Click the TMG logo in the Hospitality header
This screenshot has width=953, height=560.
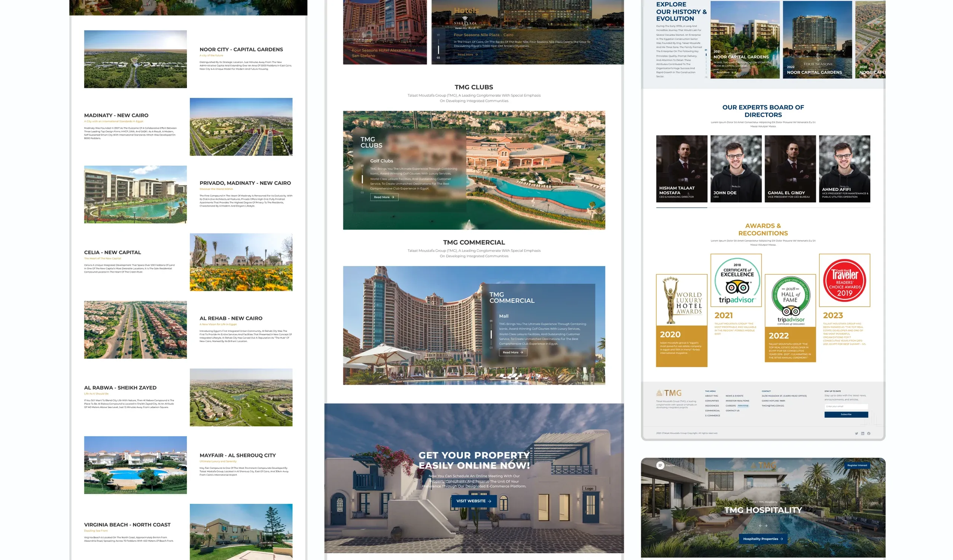pos(764,465)
